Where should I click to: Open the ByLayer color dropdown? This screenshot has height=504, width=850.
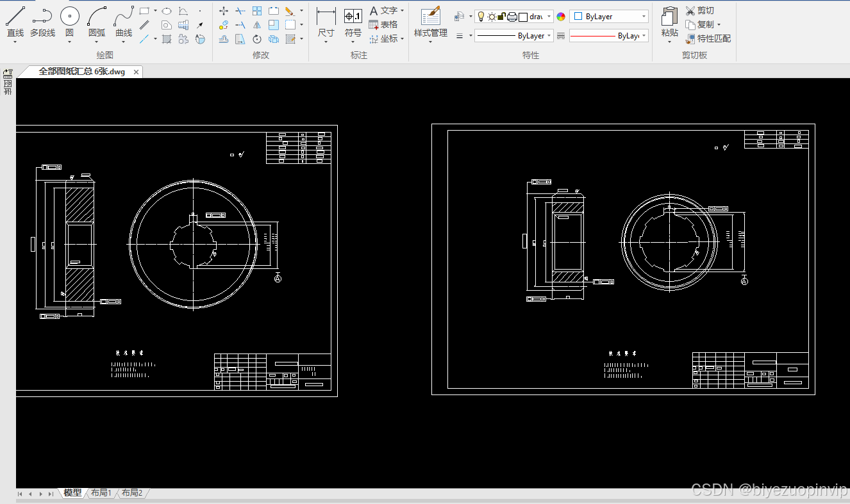(x=609, y=17)
